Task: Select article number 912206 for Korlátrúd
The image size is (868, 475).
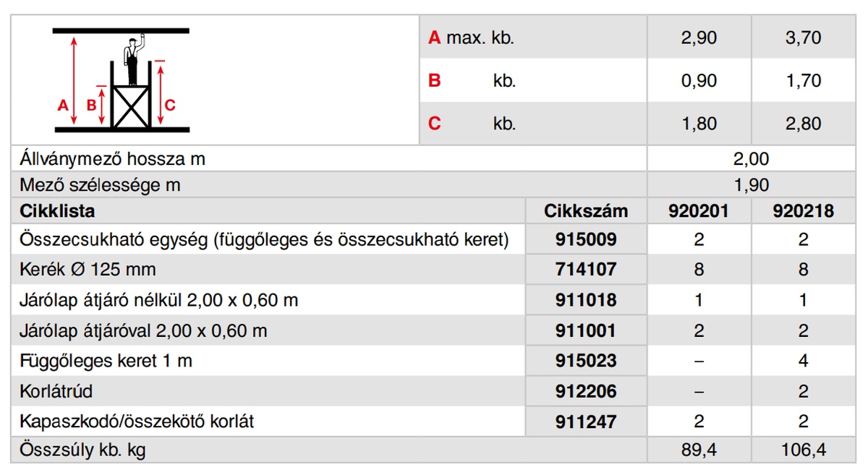Action: tap(586, 391)
